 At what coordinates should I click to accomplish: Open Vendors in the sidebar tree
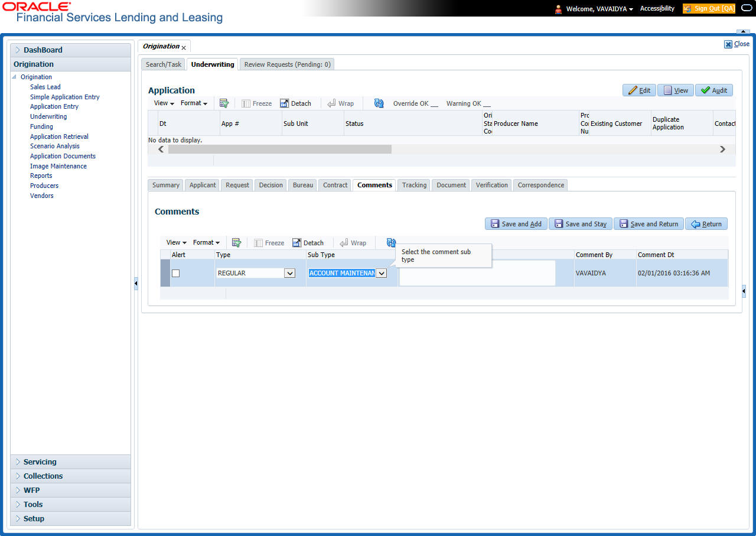coord(42,196)
